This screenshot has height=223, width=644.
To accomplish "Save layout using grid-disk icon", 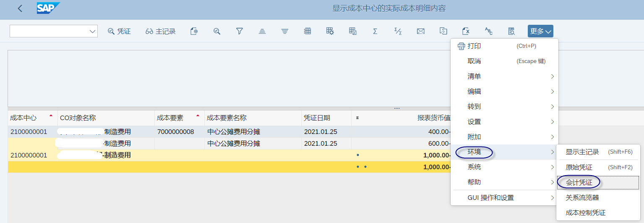I will [x=353, y=31].
